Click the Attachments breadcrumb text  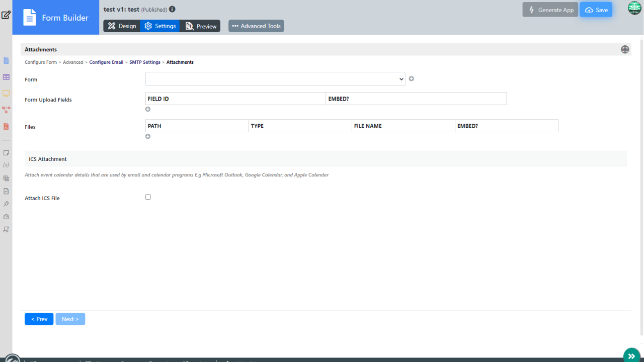[x=180, y=62]
